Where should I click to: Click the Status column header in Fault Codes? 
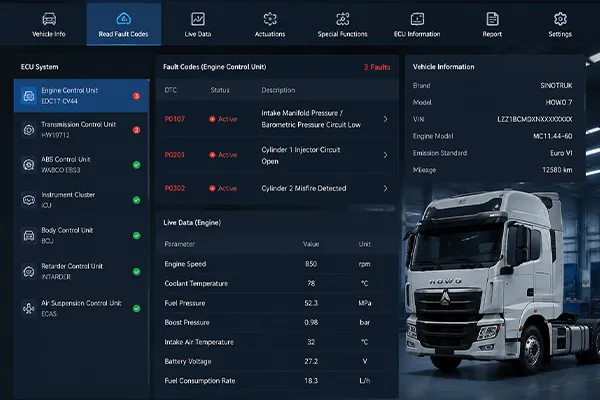220,90
